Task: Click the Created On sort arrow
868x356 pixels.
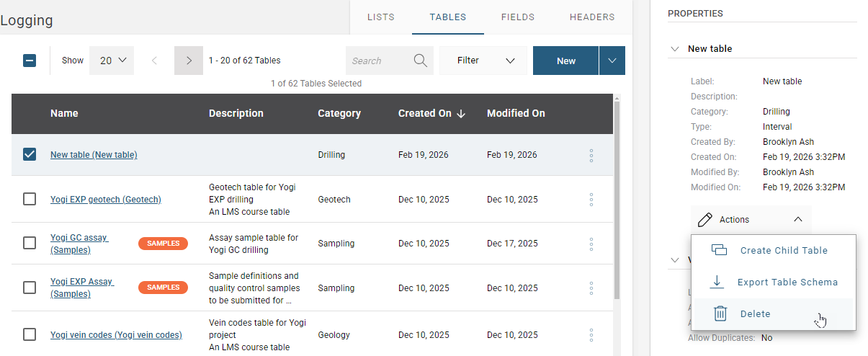Action: (x=461, y=113)
